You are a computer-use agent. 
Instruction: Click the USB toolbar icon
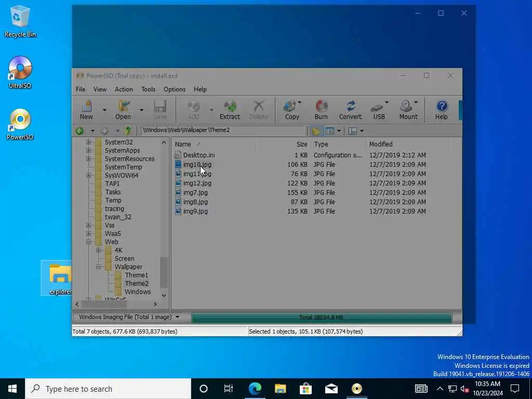[x=379, y=110]
